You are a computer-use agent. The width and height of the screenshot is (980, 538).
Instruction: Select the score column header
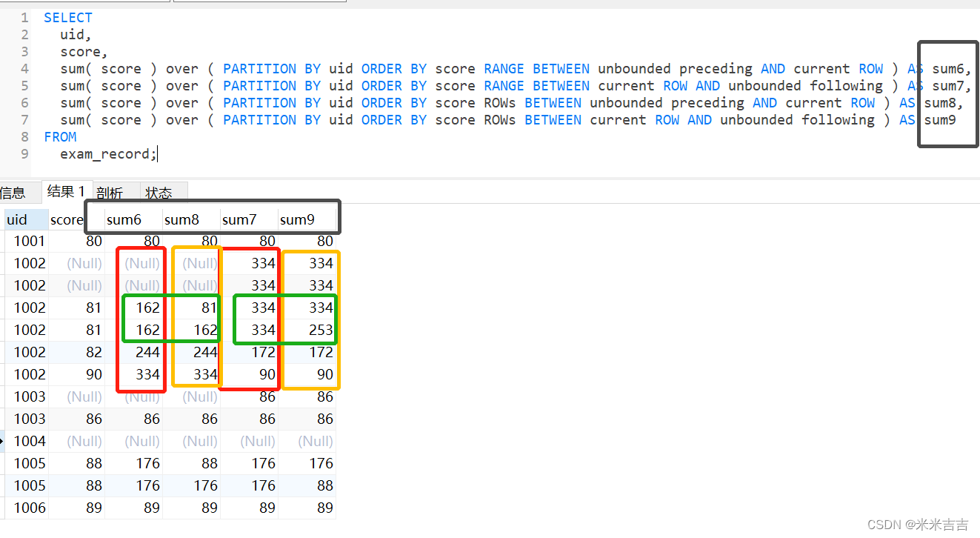(68, 219)
